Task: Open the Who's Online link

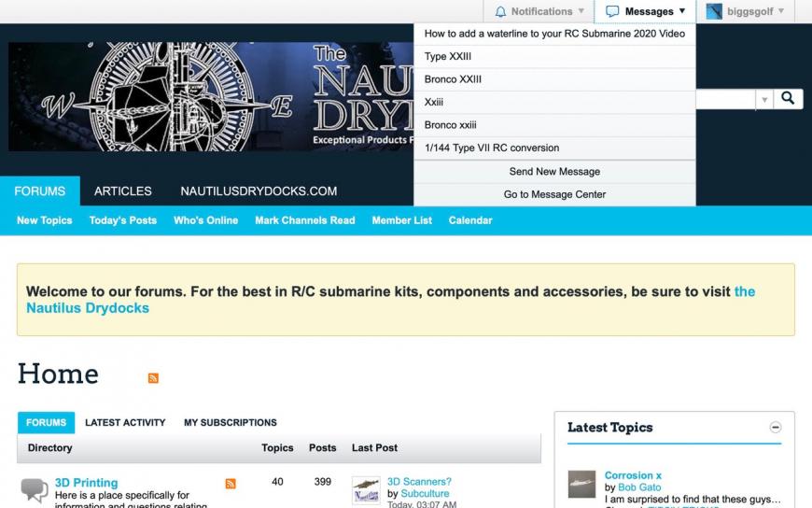Action: click(x=205, y=220)
